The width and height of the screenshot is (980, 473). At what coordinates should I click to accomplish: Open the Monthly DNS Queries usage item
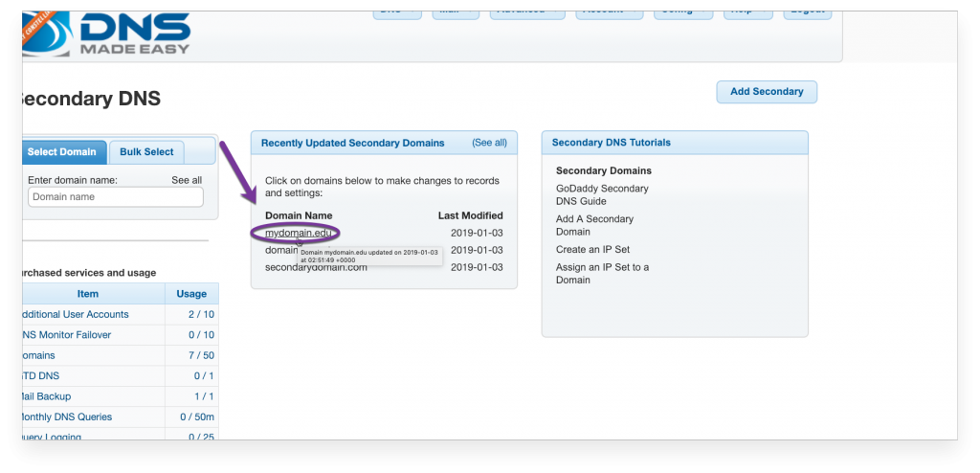(67, 417)
